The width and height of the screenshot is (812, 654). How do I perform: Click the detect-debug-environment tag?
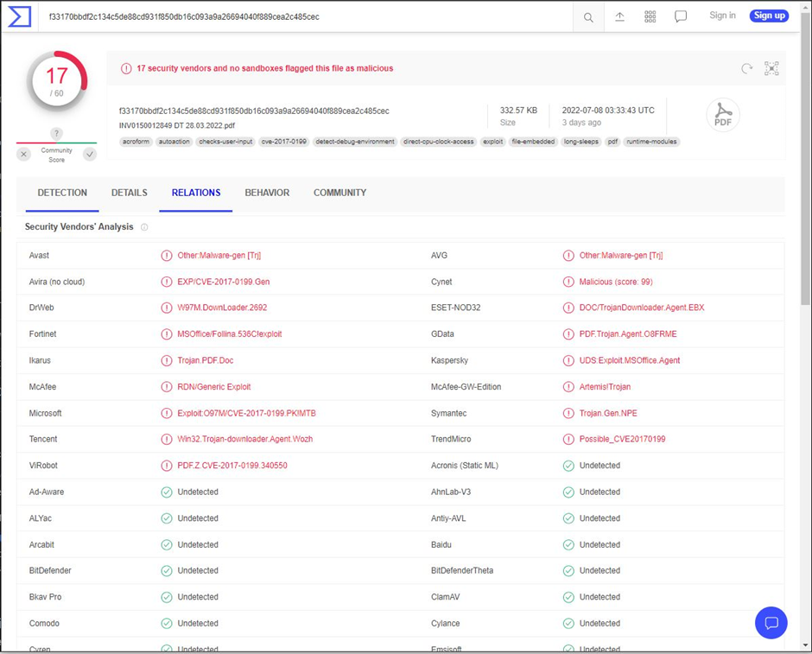tap(355, 142)
